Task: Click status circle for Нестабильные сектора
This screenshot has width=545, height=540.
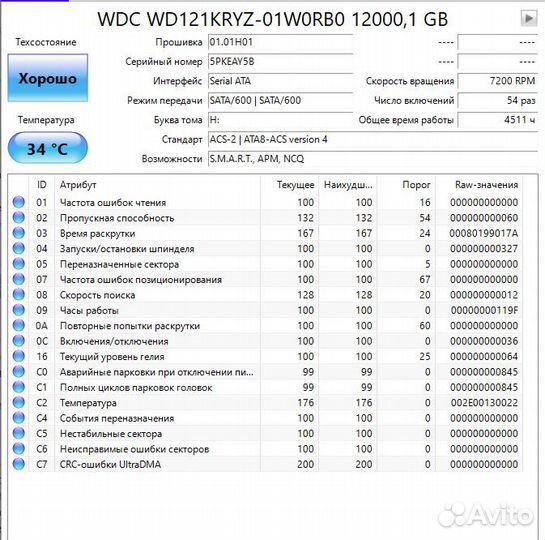Action: (x=19, y=433)
